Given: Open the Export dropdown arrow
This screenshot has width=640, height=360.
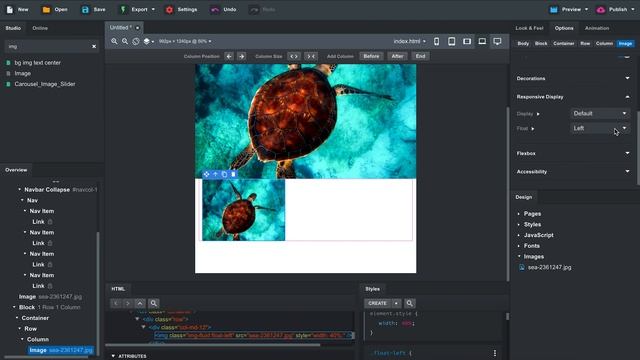Looking at the screenshot, I should [x=153, y=9].
